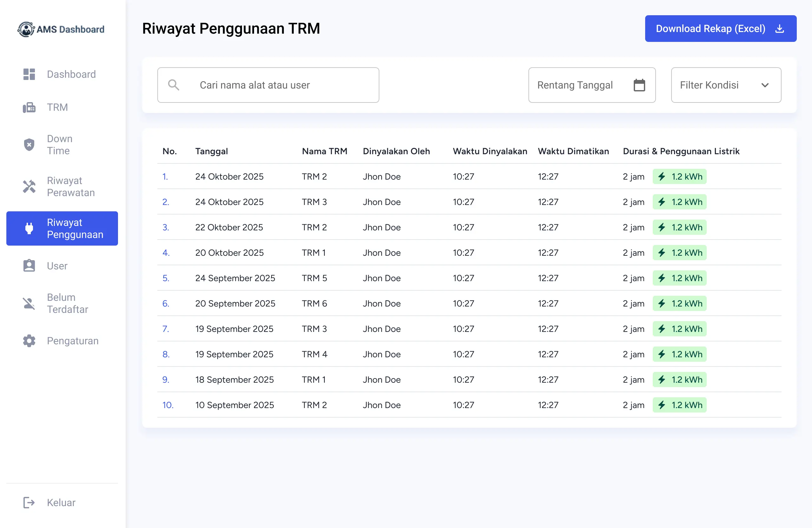Click the download icon on Download Rekap

pos(779,29)
